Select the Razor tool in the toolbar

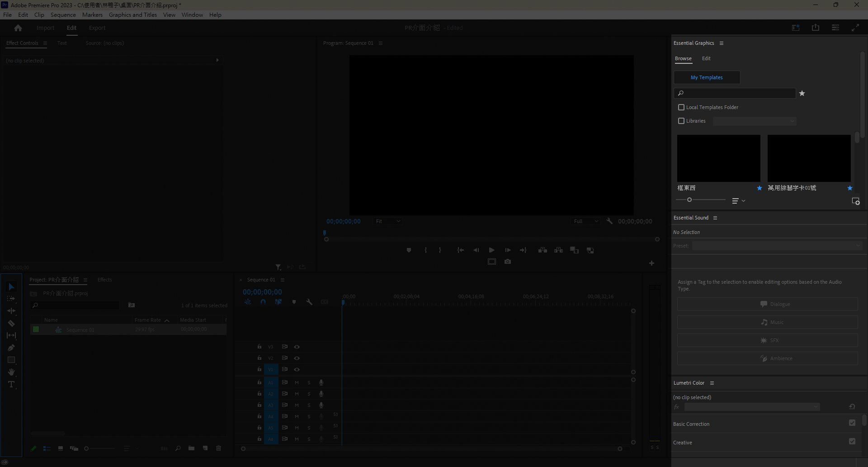pyautogui.click(x=11, y=324)
